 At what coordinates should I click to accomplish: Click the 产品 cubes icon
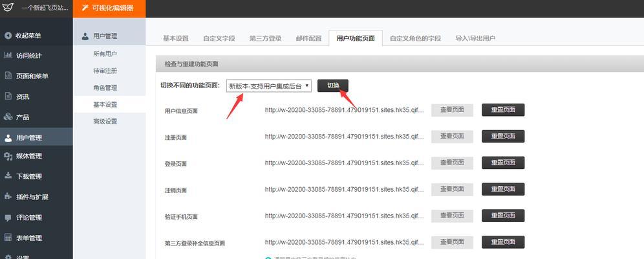[8, 117]
